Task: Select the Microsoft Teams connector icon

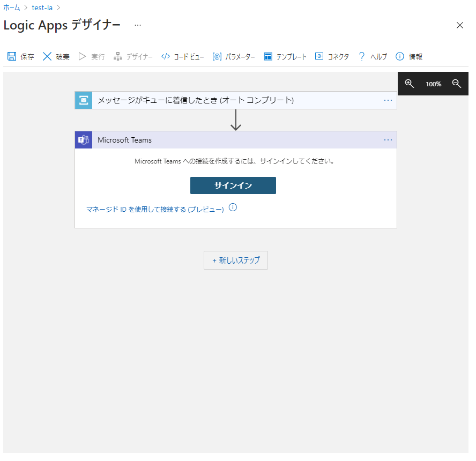Action: (83, 140)
